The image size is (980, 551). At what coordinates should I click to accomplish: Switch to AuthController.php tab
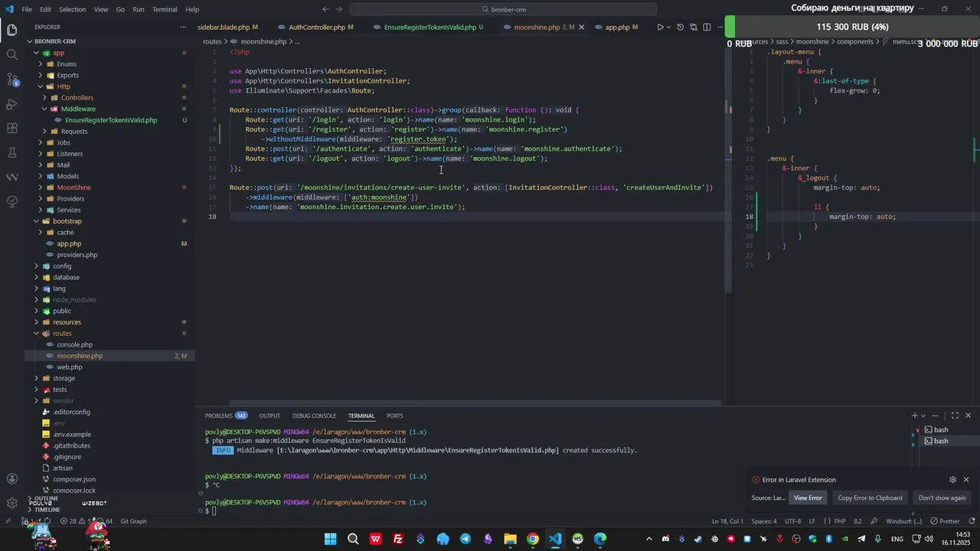(316, 27)
